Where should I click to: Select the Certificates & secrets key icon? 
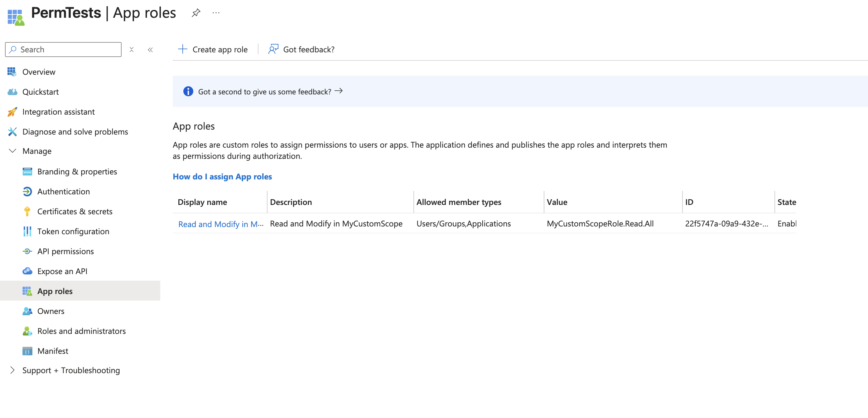pyautogui.click(x=28, y=211)
